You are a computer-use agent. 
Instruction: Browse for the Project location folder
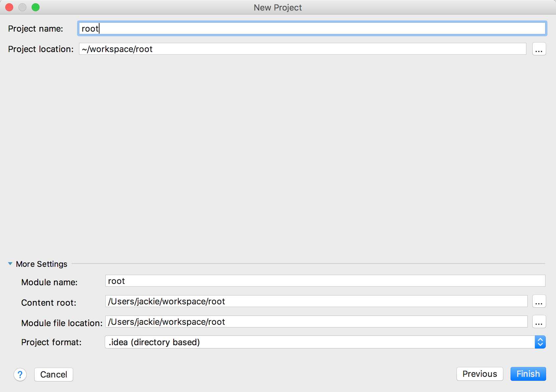tap(539, 49)
